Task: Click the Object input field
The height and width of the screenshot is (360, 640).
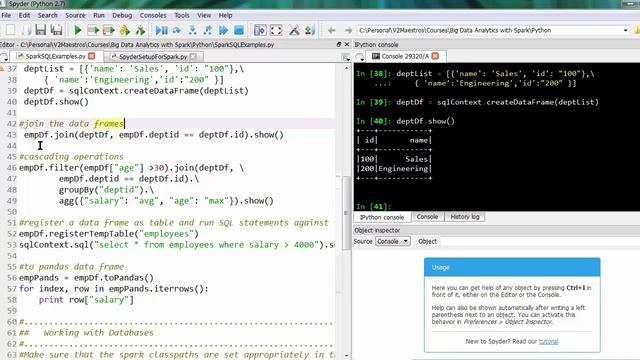Action: (540, 241)
